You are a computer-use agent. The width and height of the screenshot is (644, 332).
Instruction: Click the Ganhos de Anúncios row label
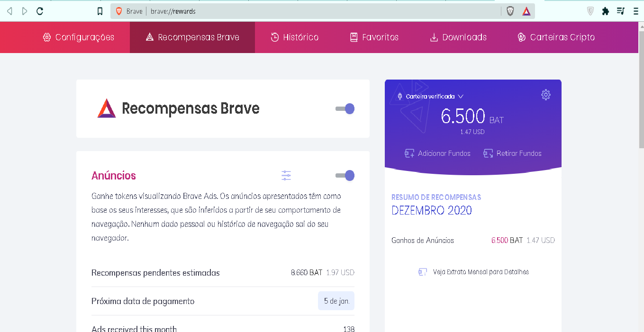tap(423, 241)
